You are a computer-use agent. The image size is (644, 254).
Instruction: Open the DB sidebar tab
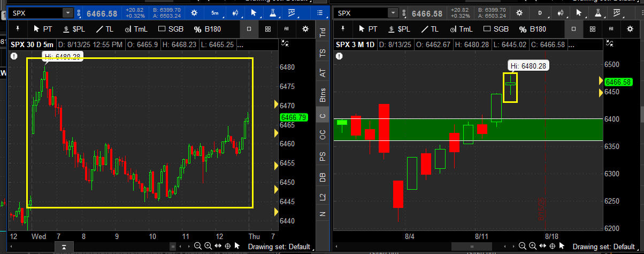[323, 177]
